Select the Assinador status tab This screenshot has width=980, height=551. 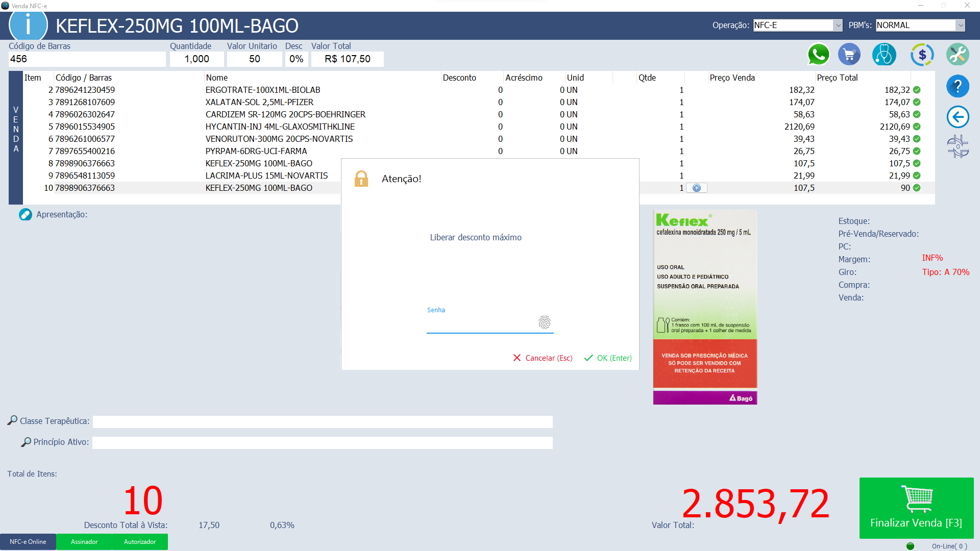point(84,542)
